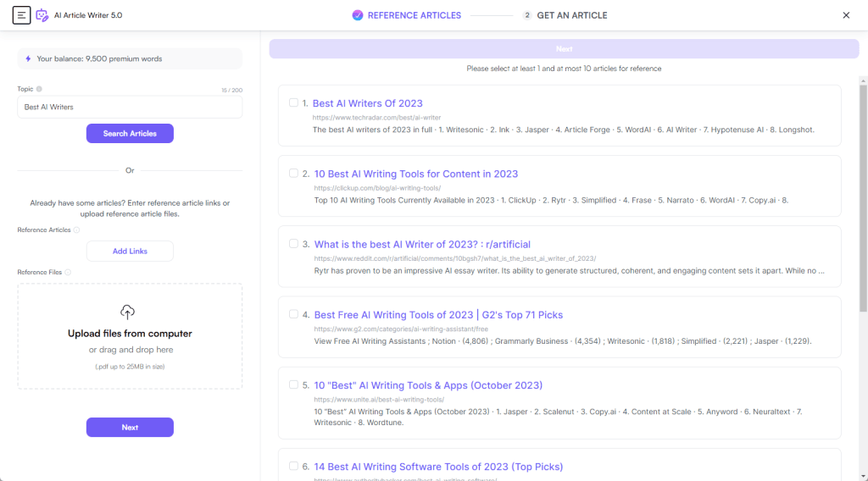Click the clickup.com blog URL text
Image resolution: width=868 pixels, height=481 pixels.
377,188
